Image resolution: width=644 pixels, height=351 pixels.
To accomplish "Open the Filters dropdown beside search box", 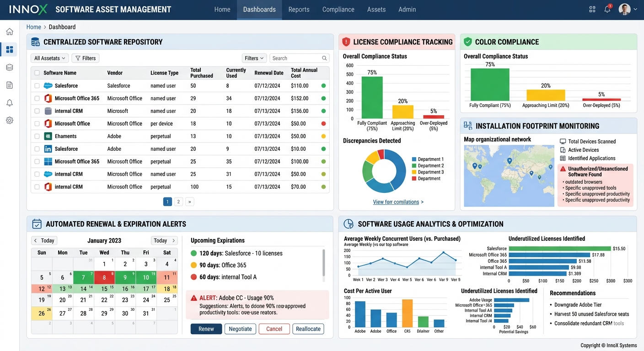I will 254,58.
